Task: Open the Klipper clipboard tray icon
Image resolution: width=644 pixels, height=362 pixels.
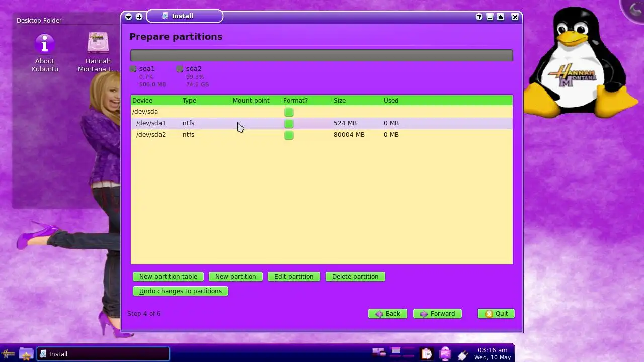Action: 427,354
